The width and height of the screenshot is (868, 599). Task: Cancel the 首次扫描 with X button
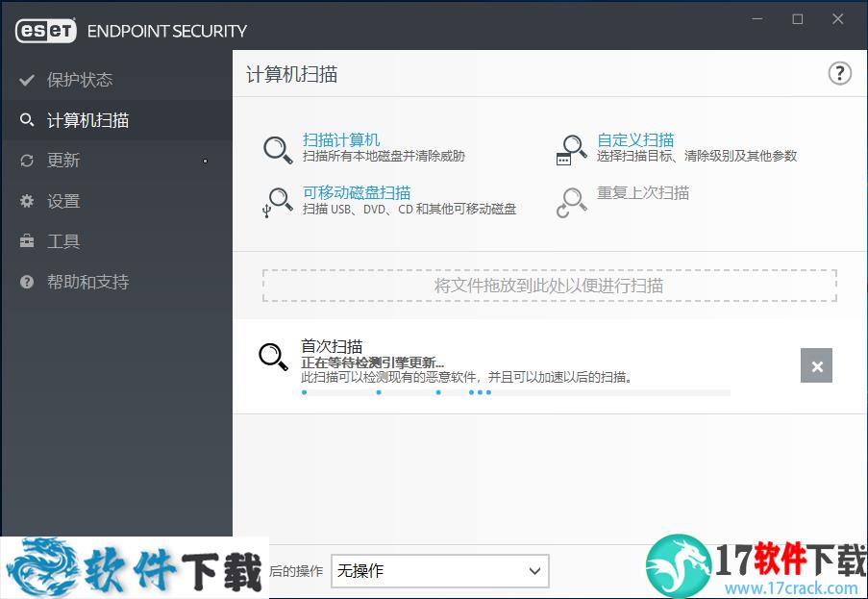(816, 365)
